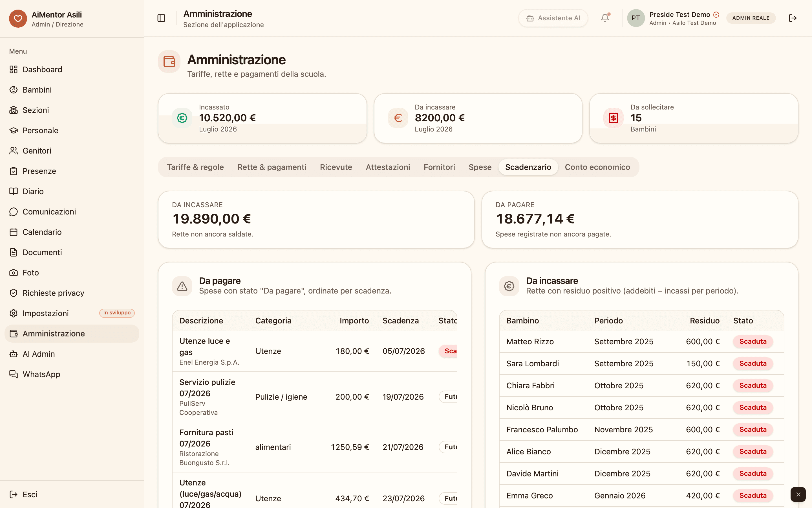
Task: Go to Sezioni in the sidebar
Action: 72,110
